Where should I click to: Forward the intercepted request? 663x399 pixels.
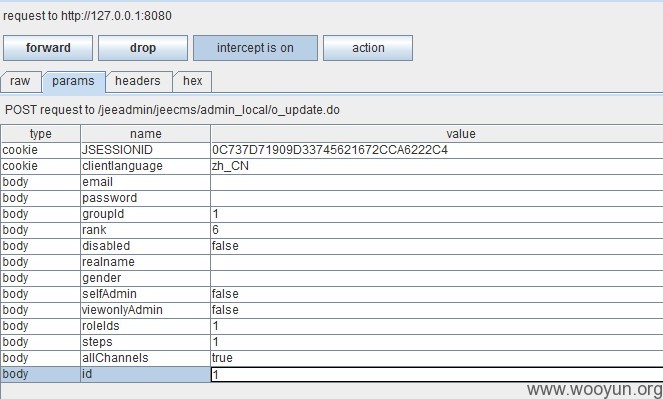pyautogui.click(x=48, y=48)
